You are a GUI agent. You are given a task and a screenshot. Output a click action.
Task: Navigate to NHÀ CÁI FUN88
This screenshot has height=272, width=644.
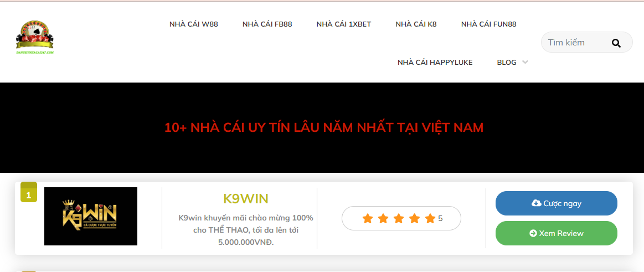pos(489,24)
